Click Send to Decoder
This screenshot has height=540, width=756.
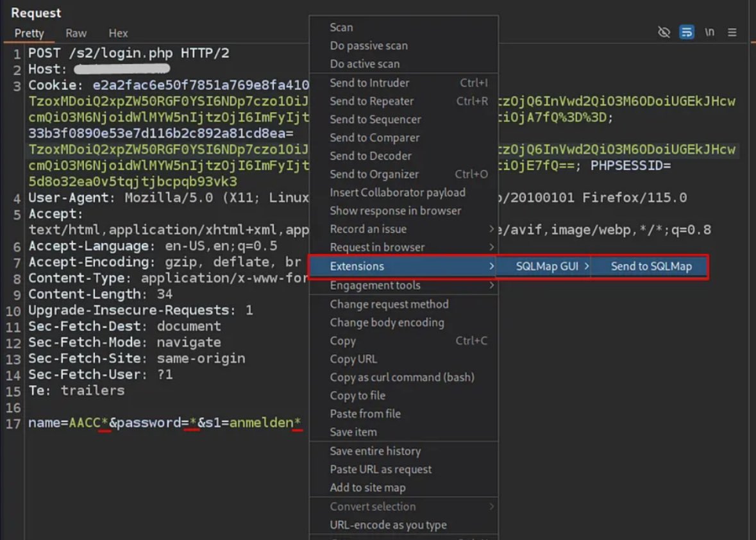403,156
